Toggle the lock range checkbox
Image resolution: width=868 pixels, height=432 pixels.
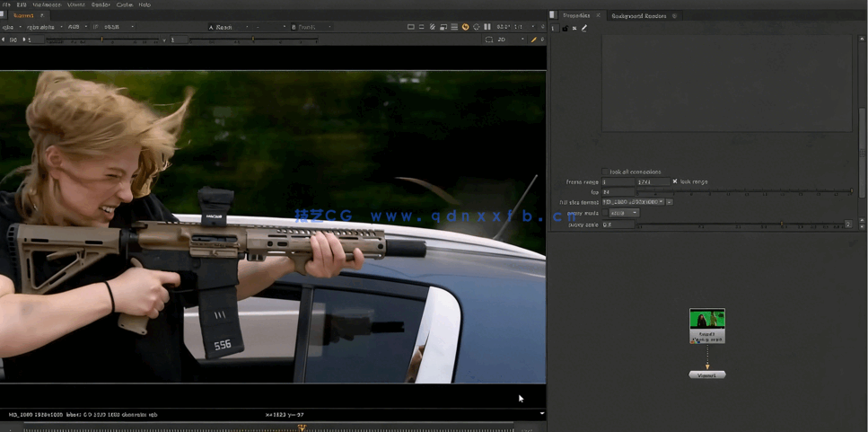point(675,181)
